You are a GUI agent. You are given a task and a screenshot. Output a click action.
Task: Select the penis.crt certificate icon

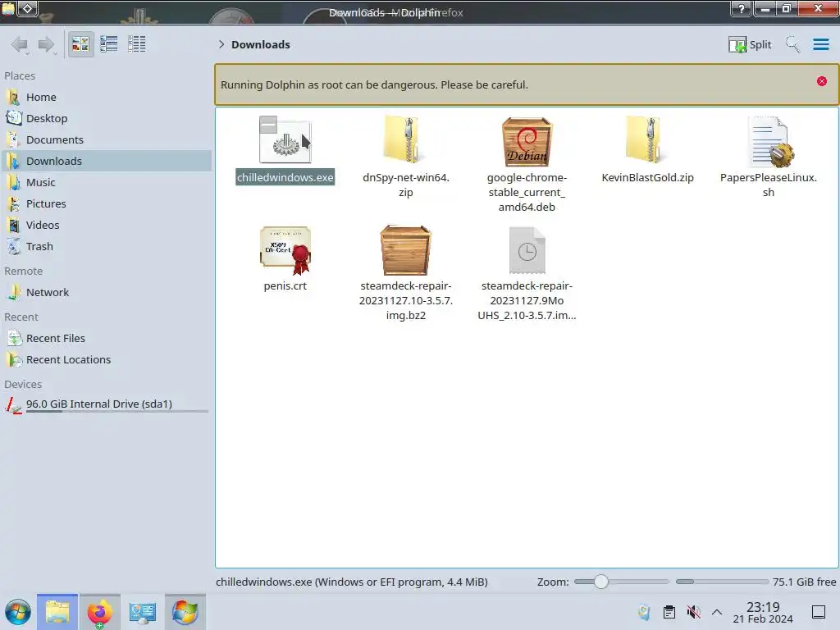pos(285,250)
